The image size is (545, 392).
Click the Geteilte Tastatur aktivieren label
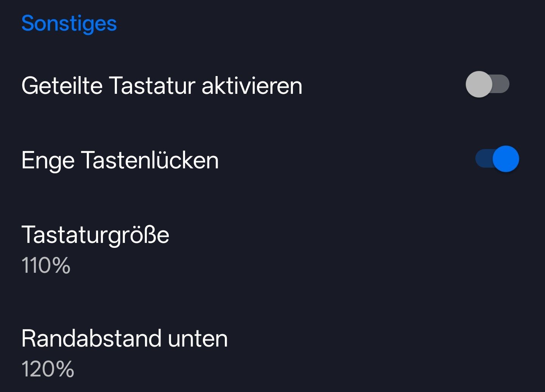tap(162, 86)
